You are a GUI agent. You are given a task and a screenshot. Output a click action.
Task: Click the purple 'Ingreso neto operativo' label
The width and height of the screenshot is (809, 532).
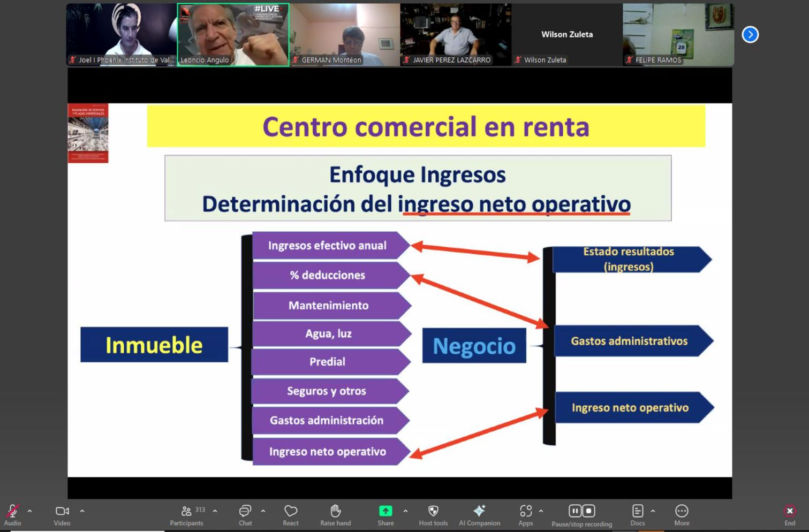328,452
